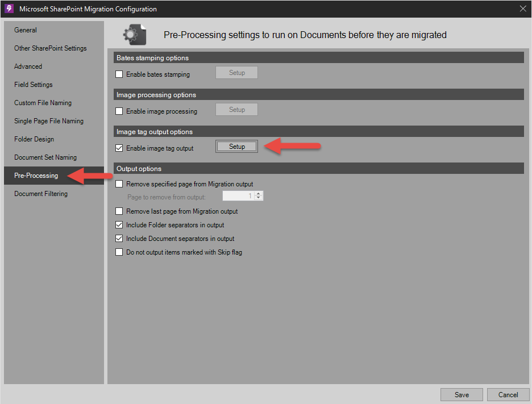Screen dimensions: 532x404
Task: Uncheck Enable image tag output
Action: [119, 148]
